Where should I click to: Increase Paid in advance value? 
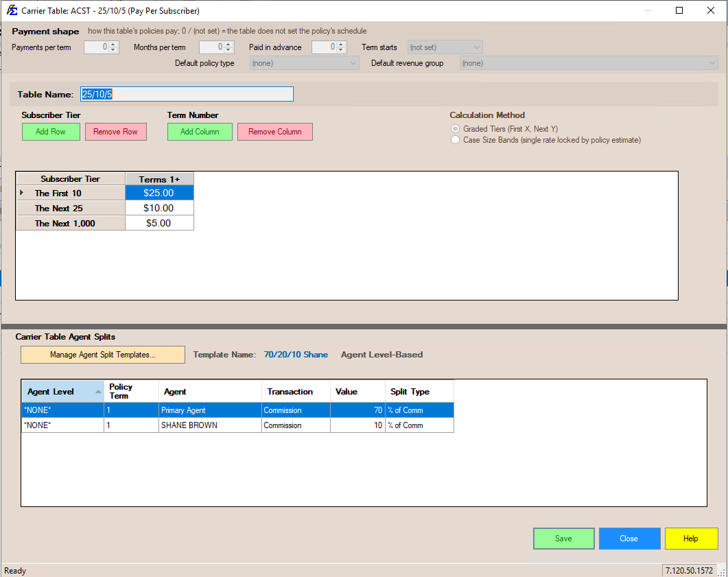click(341, 45)
